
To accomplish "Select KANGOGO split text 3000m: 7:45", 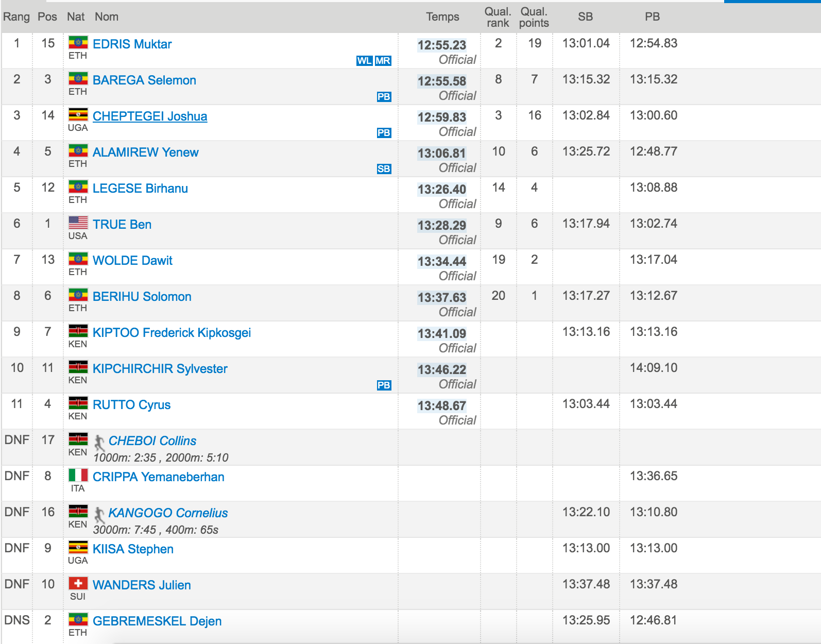I will [125, 530].
